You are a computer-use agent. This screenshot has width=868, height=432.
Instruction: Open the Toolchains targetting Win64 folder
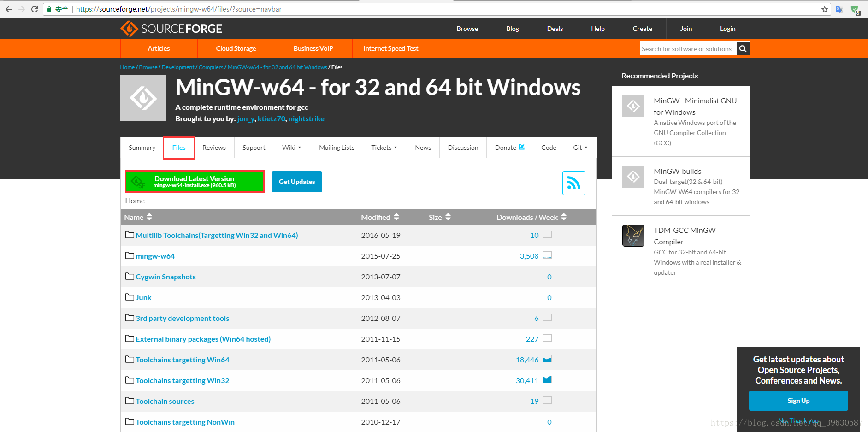183,360
